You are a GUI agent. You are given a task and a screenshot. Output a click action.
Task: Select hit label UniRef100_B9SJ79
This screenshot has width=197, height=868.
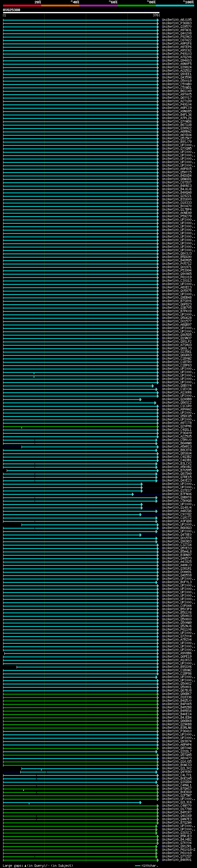pos(177,142)
